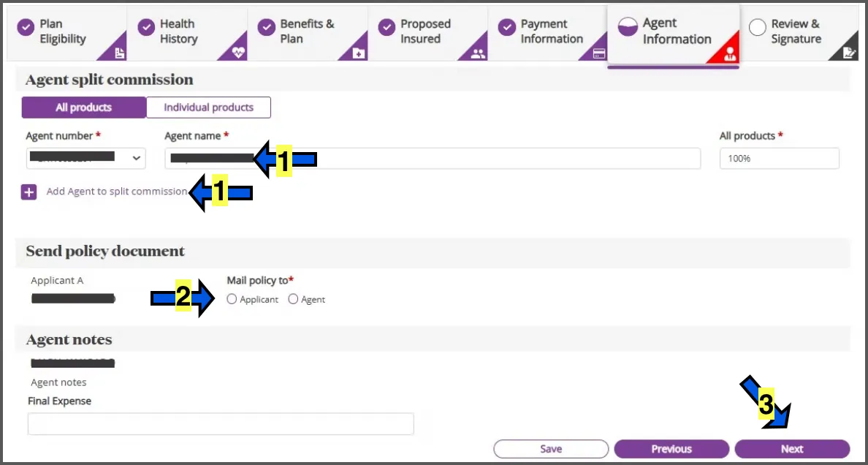Click the All products percentage field
This screenshot has width=868, height=465.
[x=780, y=158]
